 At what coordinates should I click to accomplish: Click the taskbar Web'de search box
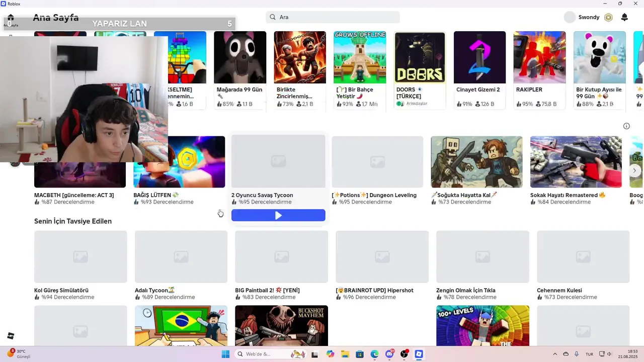[271, 354]
